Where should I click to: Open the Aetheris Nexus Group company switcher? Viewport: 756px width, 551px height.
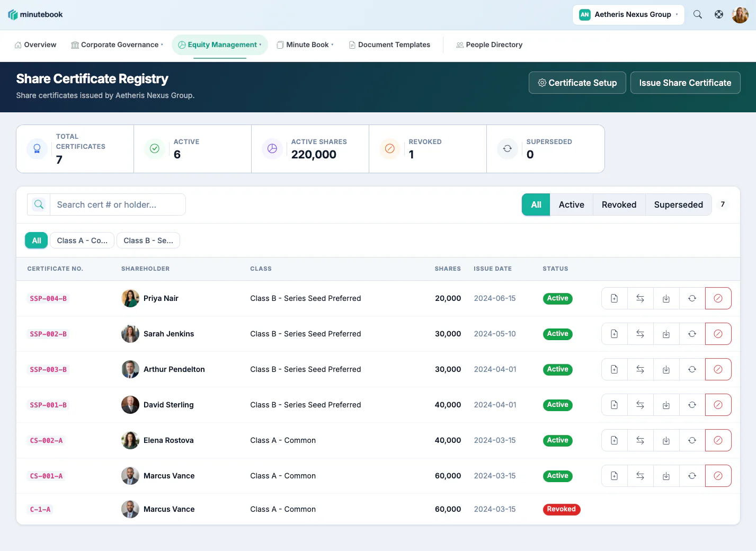pos(628,15)
